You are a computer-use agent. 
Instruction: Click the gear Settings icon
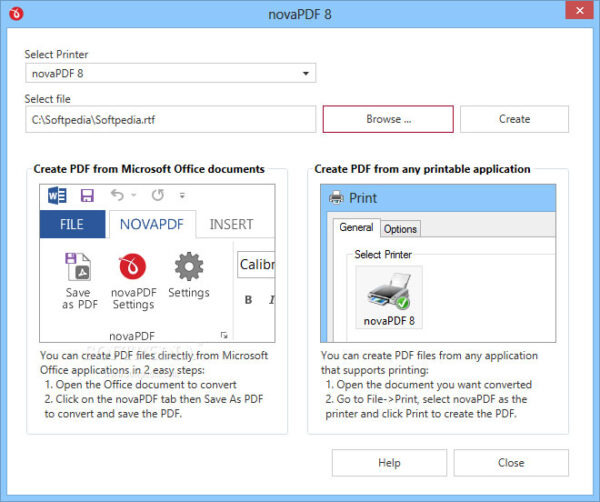[x=188, y=267]
